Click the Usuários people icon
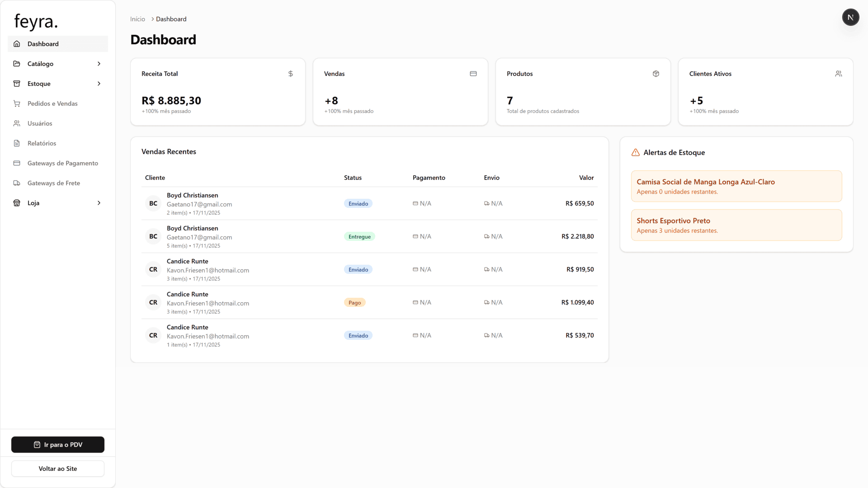This screenshot has height=488, width=868. [17, 123]
